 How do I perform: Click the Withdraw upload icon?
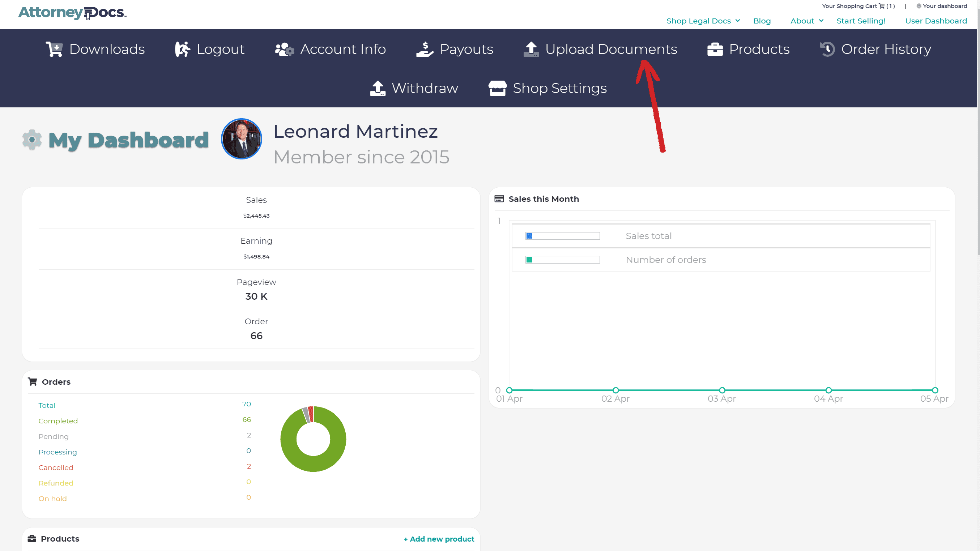pyautogui.click(x=378, y=88)
